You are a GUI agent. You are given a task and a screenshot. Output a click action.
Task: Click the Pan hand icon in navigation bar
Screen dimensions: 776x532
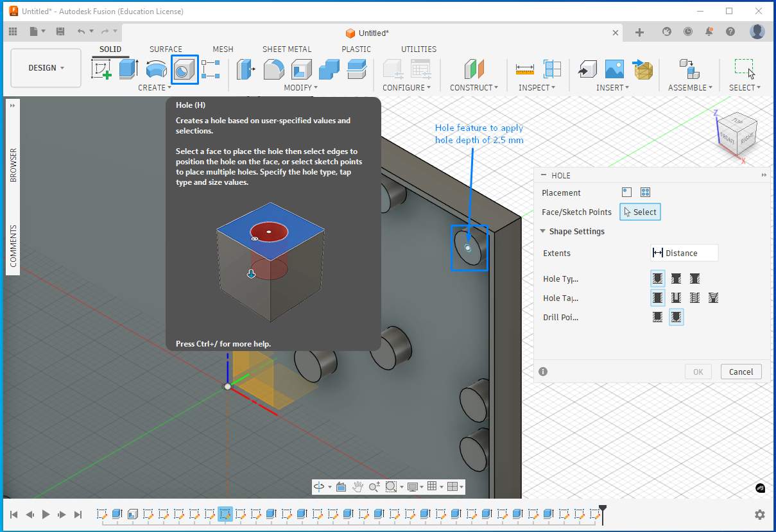click(358, 486)
